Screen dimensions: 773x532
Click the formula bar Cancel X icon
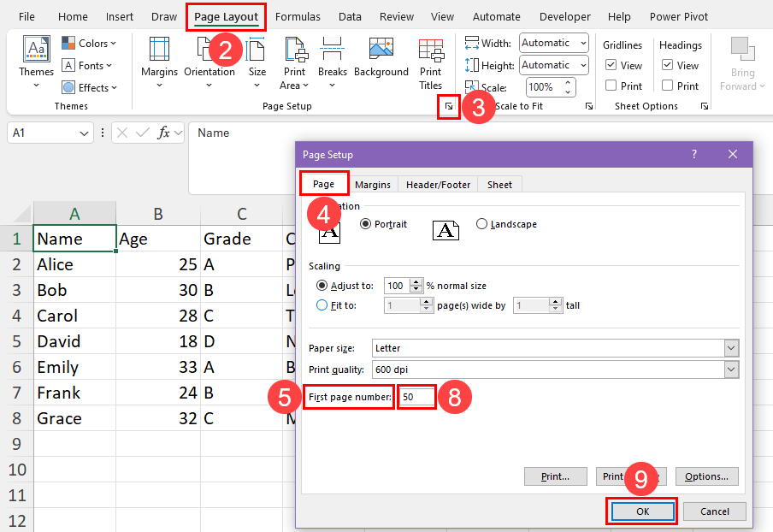(123, 133)
